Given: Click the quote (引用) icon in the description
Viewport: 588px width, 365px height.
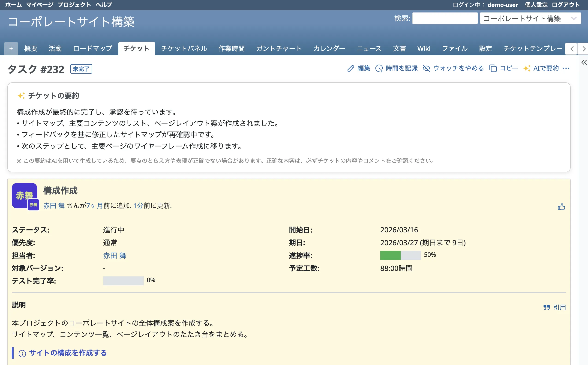Looking at the screenshot, I should coord(546,307).
